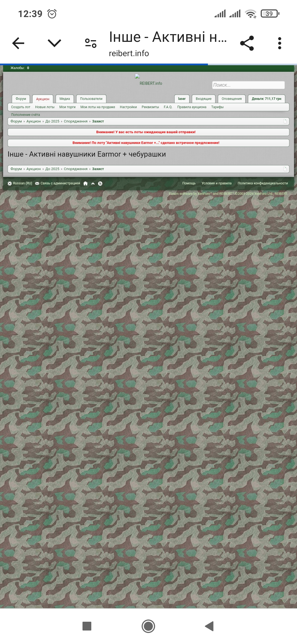The width and height of the screenshot is (297, 644).
Task: Collapse the tab with the down chevron
Action: (x=54, y=43)
